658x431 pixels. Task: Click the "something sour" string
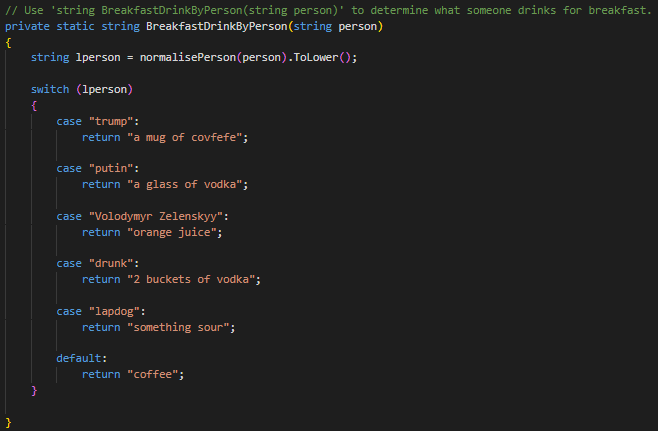[178, 327]
